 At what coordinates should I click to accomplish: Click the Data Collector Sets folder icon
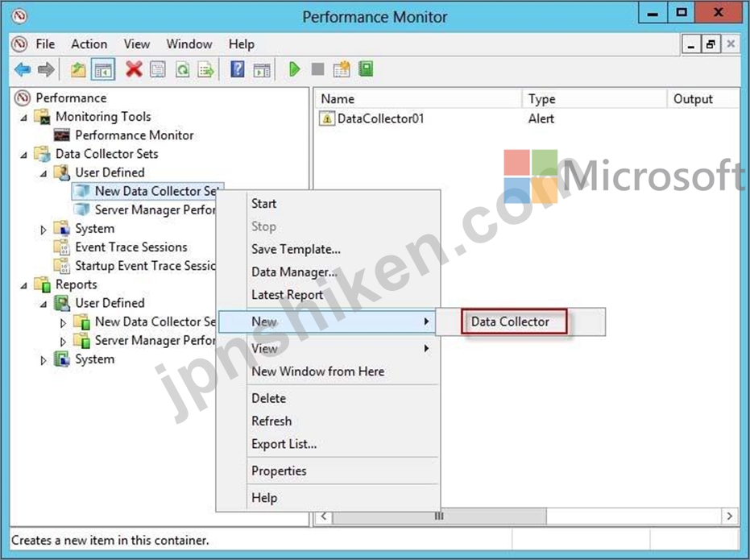pos(42,154)
